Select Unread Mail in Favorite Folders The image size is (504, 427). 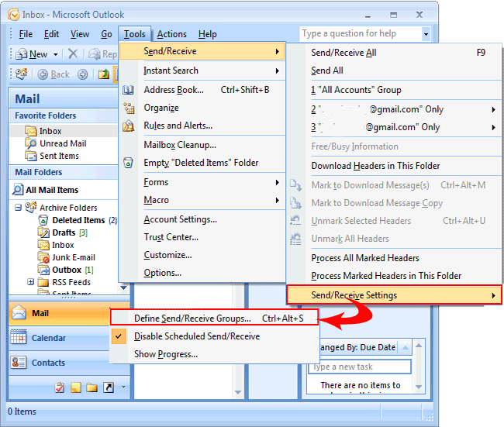[56, 143]
